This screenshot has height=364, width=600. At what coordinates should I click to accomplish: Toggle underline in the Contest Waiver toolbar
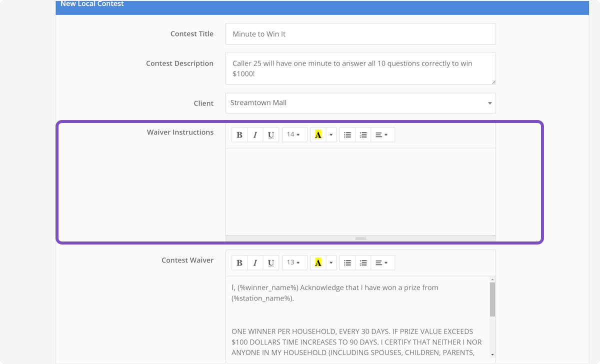coord(270,262)
